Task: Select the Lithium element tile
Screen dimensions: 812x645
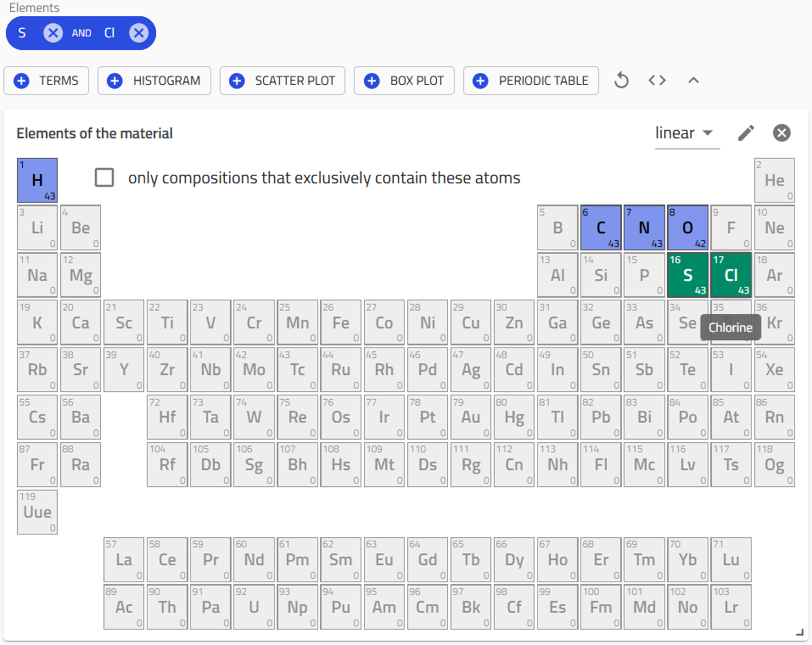Action: [x=37, y=228]
